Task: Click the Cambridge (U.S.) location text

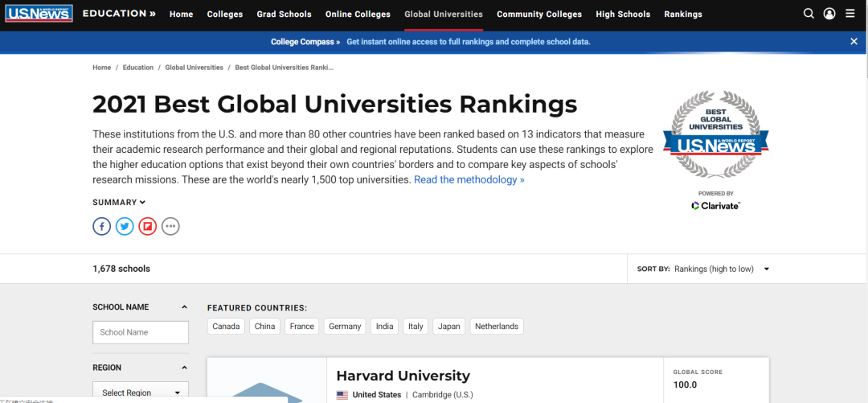Action: [x=443, y=395]
